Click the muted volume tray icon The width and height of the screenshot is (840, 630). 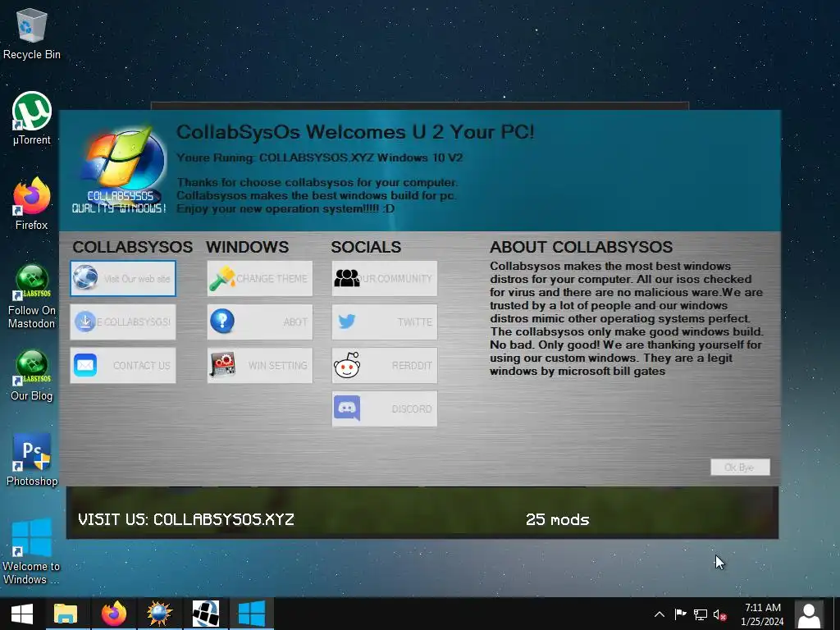(x=720, y=614)
